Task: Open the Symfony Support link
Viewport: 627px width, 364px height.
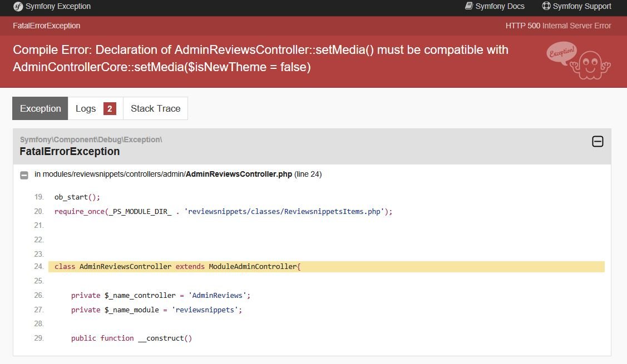Action: 582,6
